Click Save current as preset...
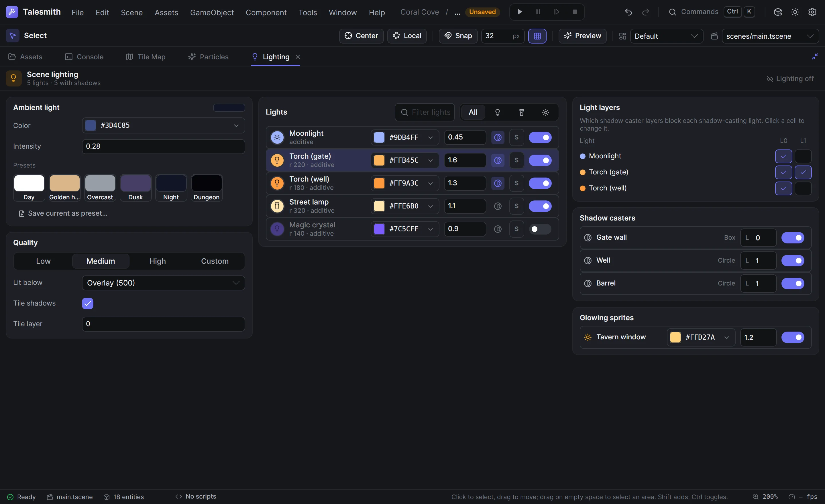The height and width of the screenshot is (504, 825). 63,214
